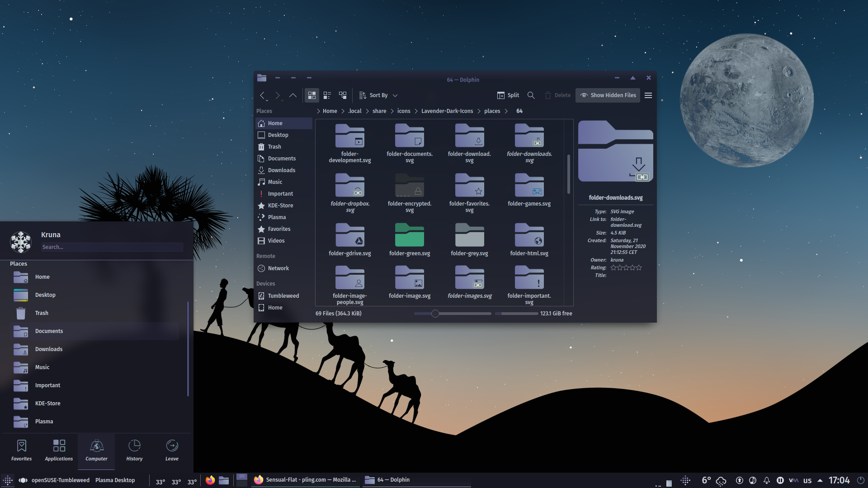Select folder-documents.svg file

click(410, 143)
